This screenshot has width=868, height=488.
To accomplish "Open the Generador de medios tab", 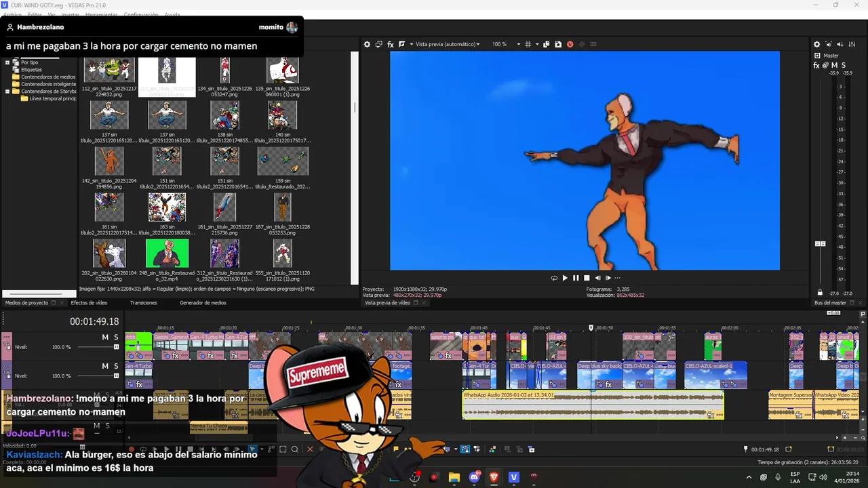I will [x=203, y=303].
